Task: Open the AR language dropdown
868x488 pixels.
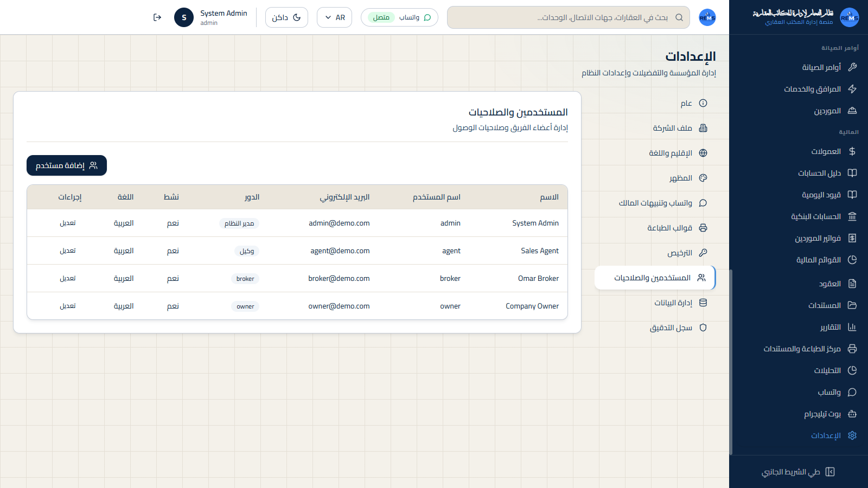Action: click(x=334, y=17)
